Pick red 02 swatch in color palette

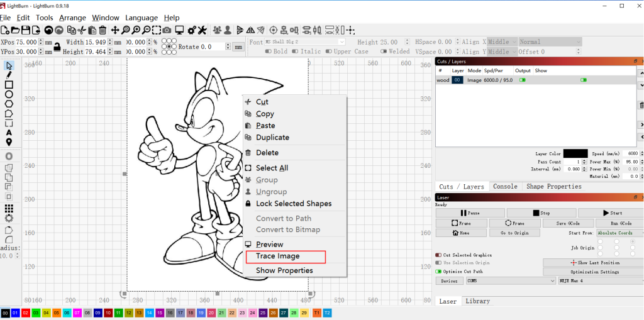25,313
